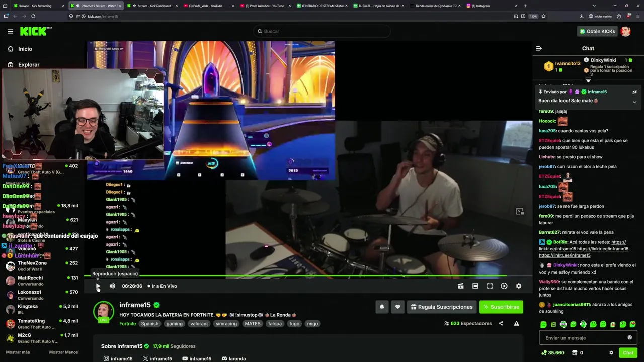Open the user profile avatar menu

pos(625,31)
